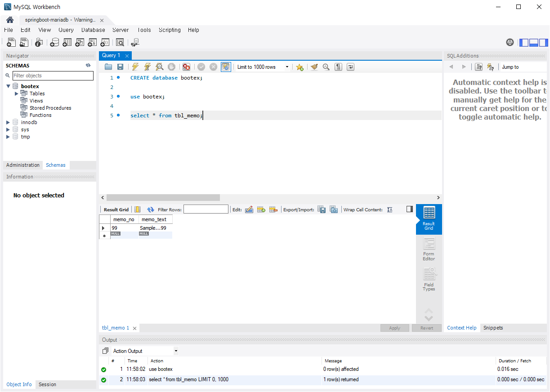The height and width of the screenshot is (392, 550).
Task: Search table data icon in main toolbar
Action: 120,42
